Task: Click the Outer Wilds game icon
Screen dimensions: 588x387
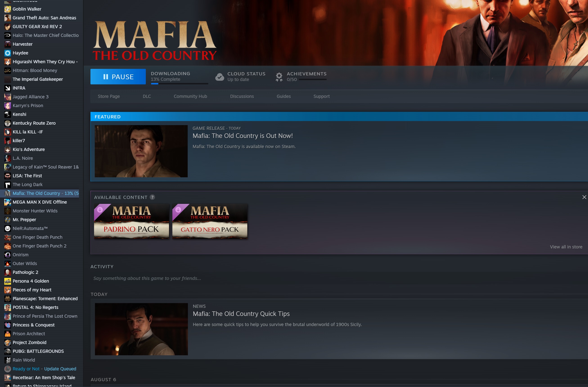Action: click(x=8, y=263)
